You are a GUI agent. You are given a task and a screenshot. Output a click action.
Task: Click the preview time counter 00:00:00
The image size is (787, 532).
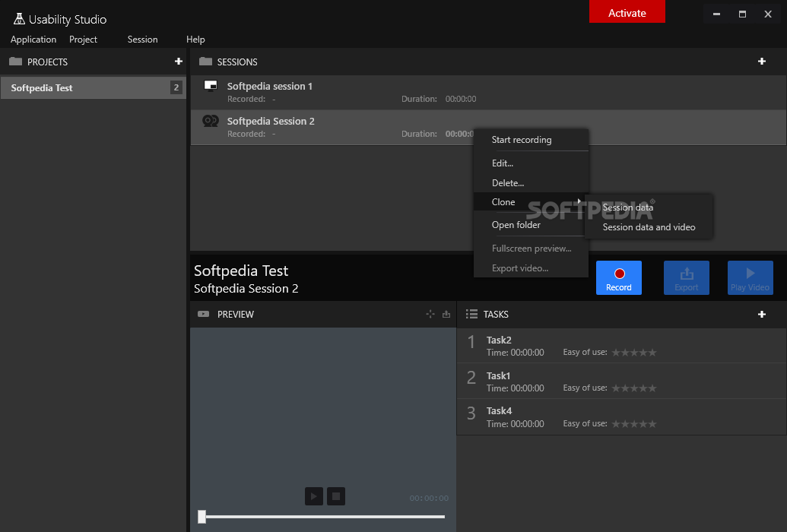point(429,498)
